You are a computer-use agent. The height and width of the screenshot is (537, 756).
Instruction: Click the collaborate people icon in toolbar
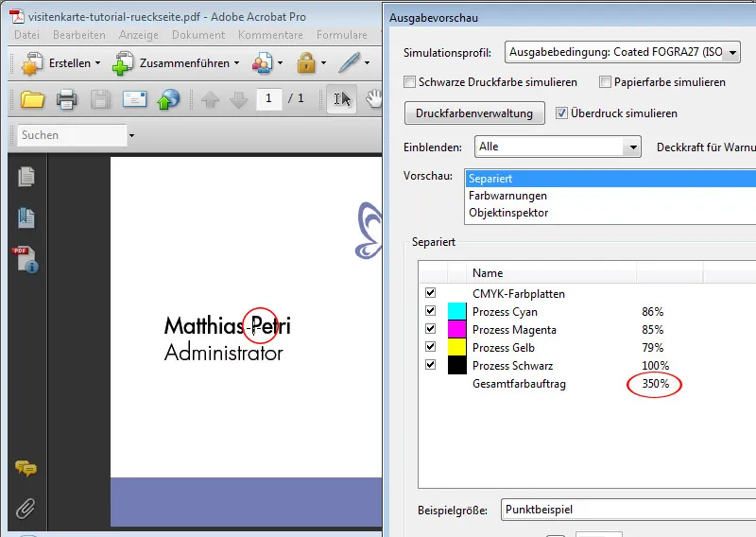pyautogui.click(x=263, y=63)
